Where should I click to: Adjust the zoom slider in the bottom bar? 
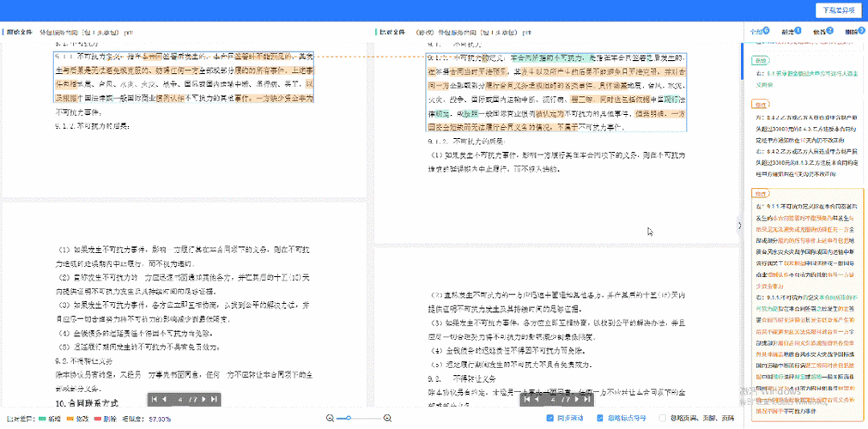359,418
